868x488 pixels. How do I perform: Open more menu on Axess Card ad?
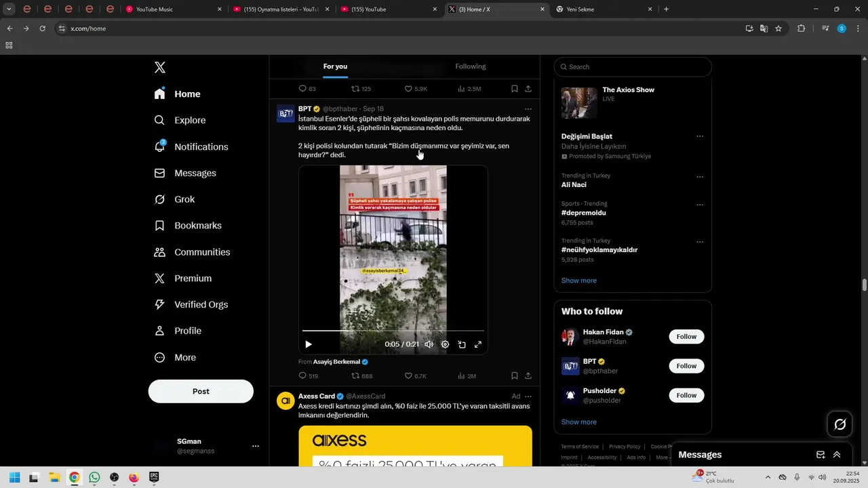[x=528, y=396]
